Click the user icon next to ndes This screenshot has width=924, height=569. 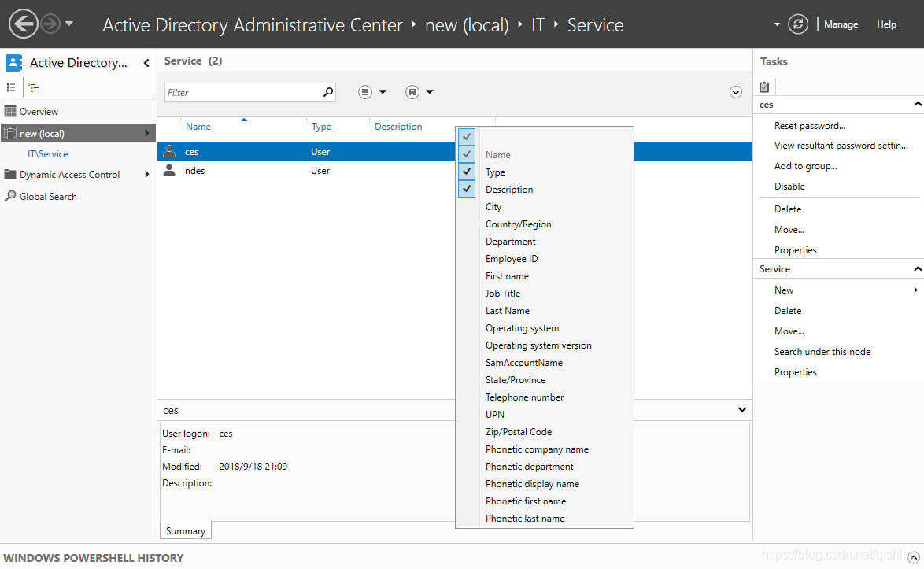pyautogui.click(x=170, y=170)
